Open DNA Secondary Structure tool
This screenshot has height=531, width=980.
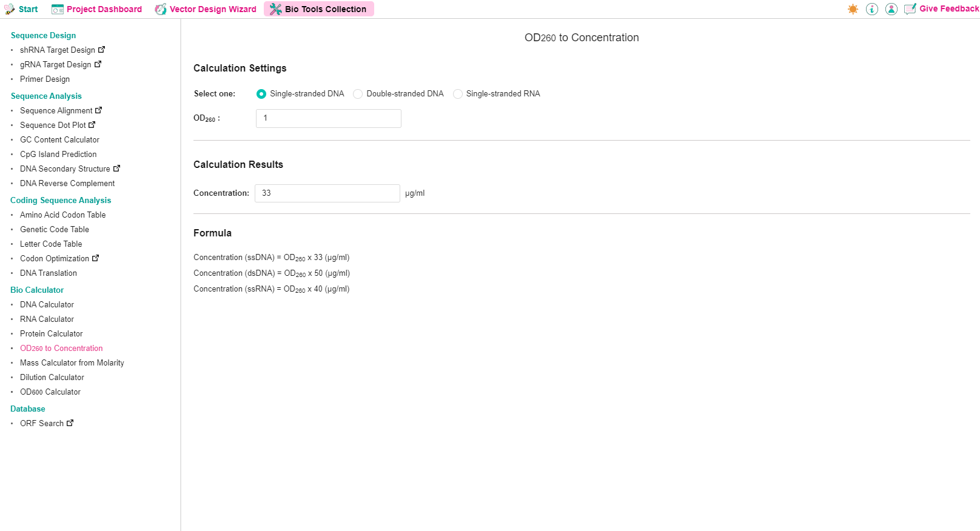(x=65, y=169)
